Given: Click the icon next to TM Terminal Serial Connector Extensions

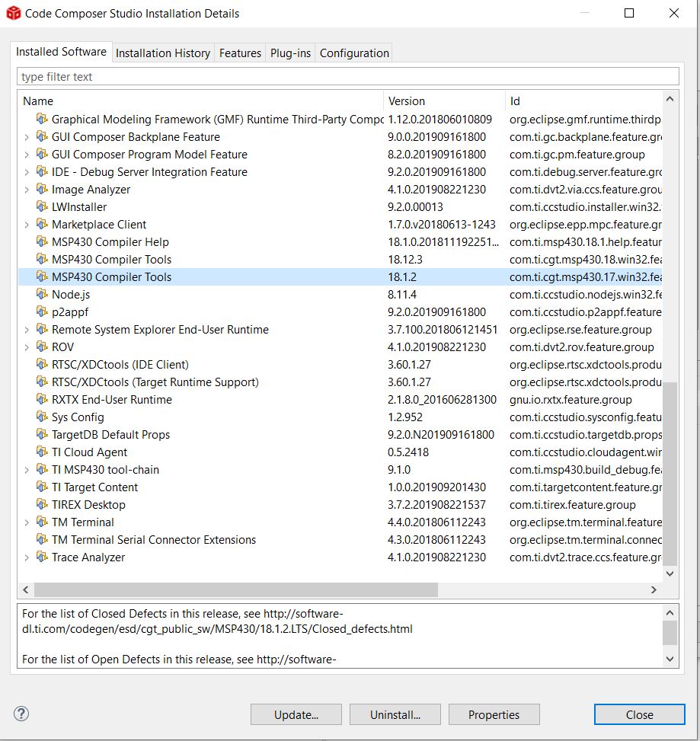Looking at the screenshot, I should pyautogui.click(x=42, y=538).
